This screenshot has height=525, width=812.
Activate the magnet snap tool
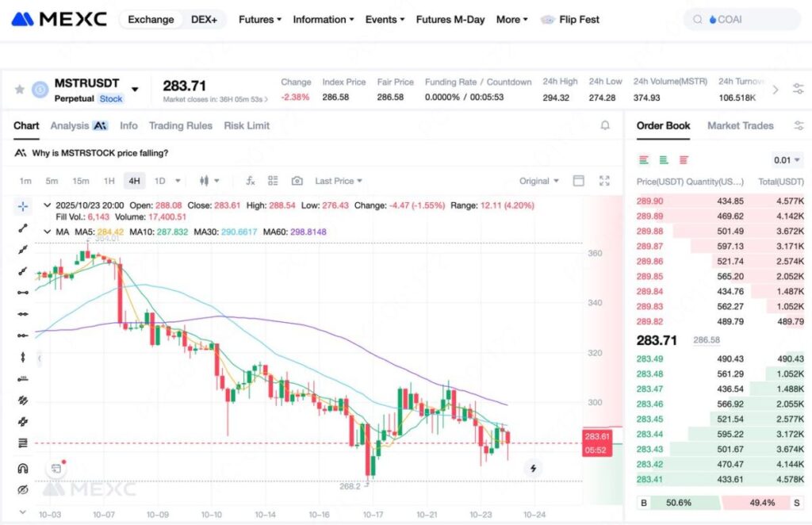point(23,468)
